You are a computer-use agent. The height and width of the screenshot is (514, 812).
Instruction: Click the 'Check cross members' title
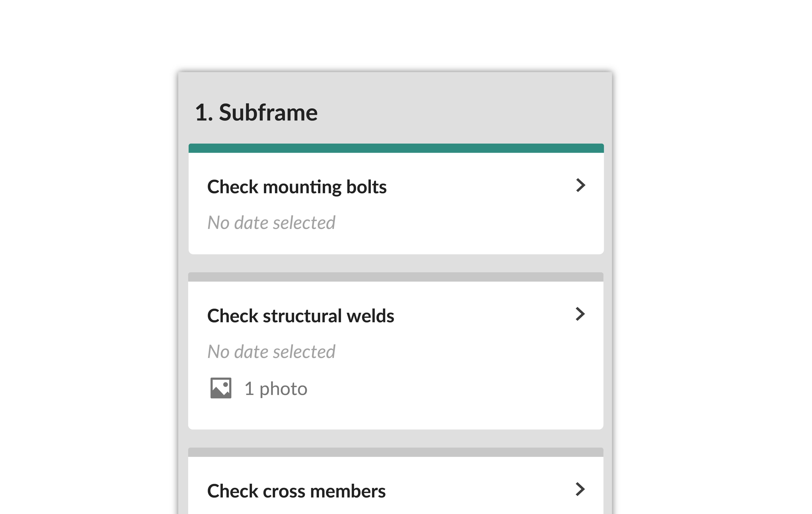[x=296, y=491]
